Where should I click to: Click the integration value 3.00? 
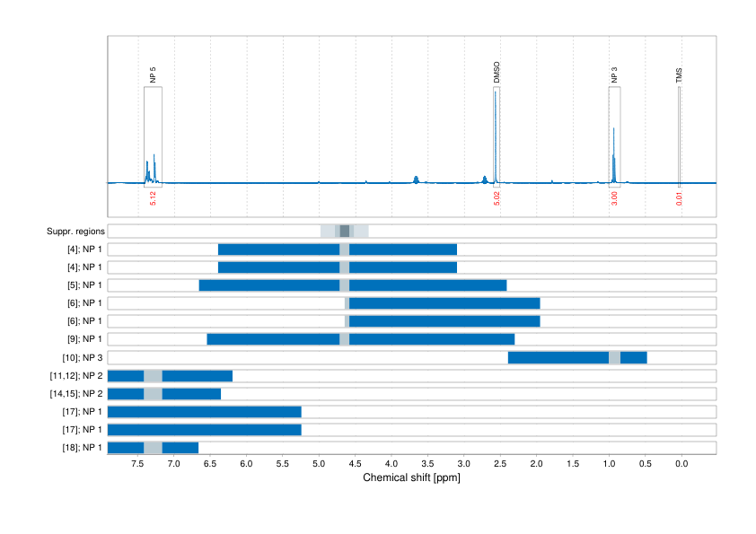pos(614,197)
